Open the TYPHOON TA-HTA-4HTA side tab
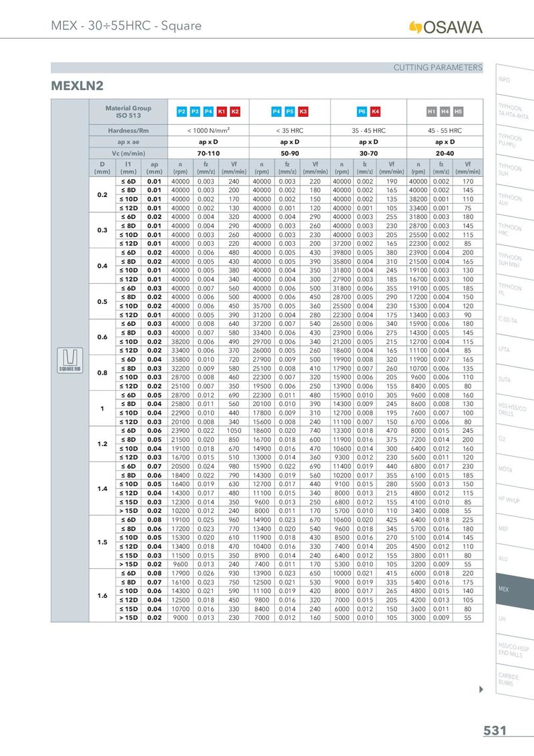The width and height of the screenshot is (534, 756). (514, 111)
